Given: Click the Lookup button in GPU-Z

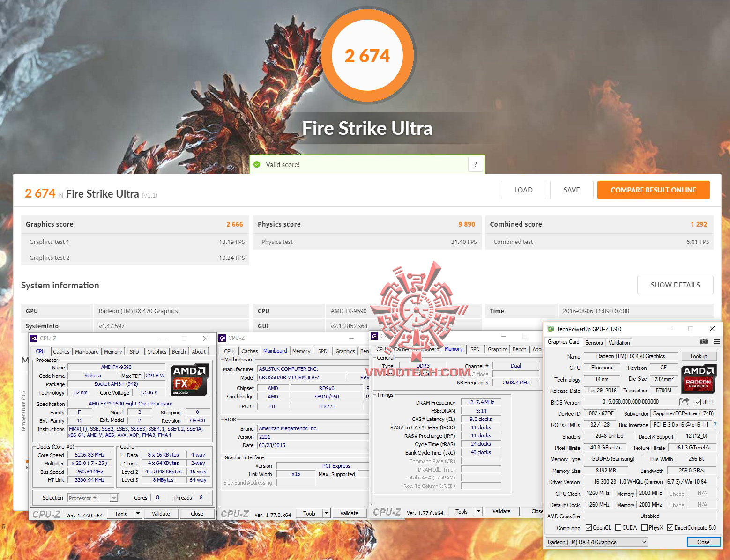Looking at the screenshot, I should tap(699, 356).
